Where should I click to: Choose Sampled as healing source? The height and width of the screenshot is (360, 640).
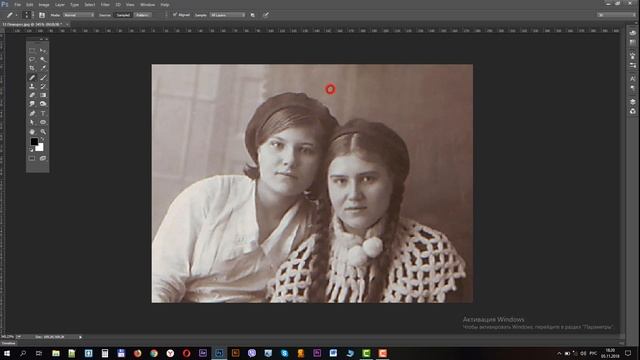tap(123, 15)
